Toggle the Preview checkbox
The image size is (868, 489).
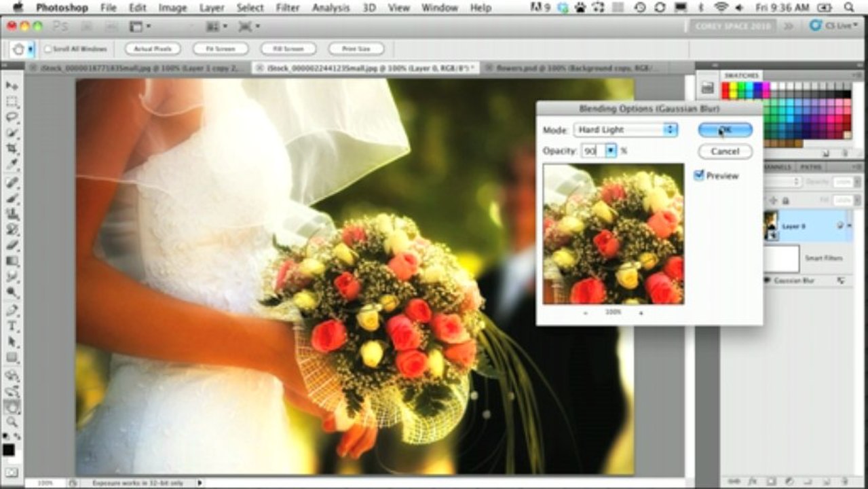(698, 175)
